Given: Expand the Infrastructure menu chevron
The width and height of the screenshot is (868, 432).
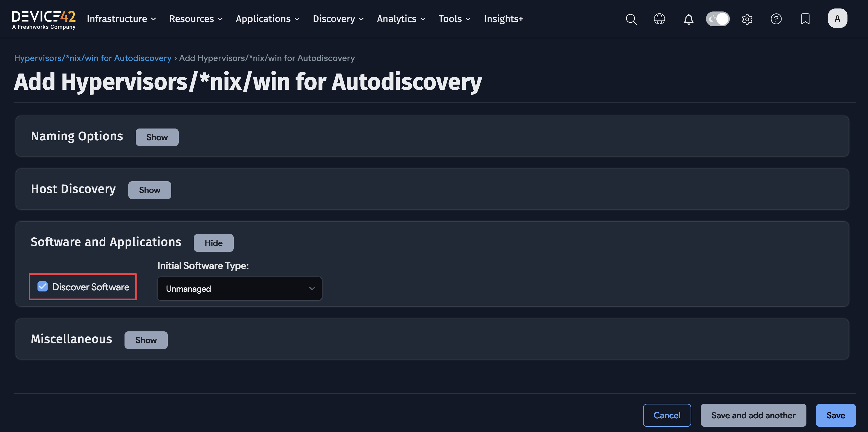Looking at the screenshot, I should point(154,19).
